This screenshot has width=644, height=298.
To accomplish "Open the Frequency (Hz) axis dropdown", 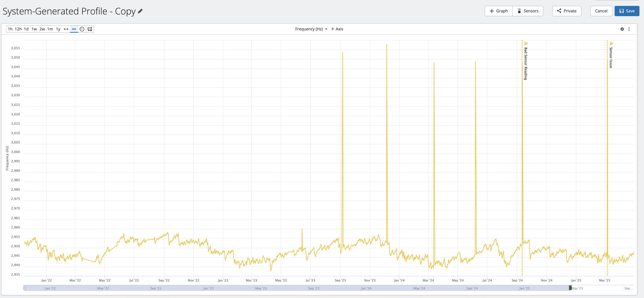I will (x=311, y=29).
